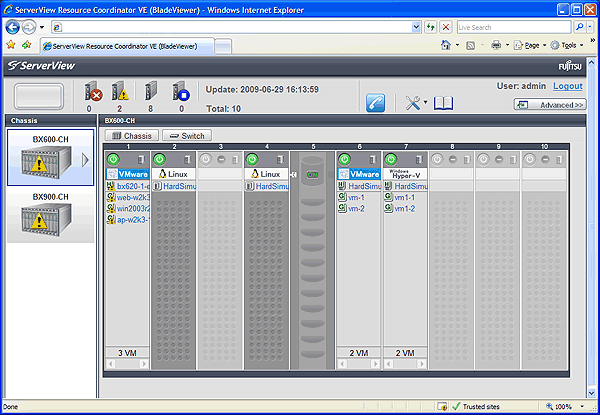Click the normal servers status icon

pos(151,91)
